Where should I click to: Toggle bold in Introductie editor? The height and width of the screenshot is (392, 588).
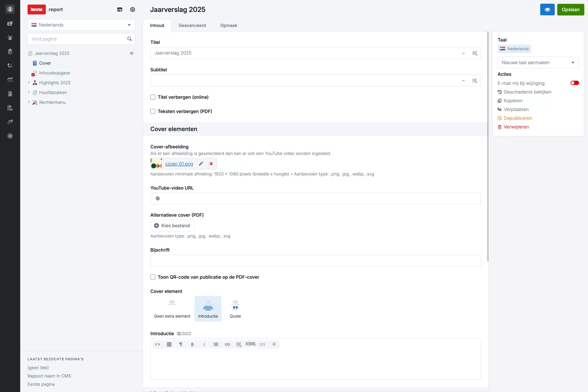tap(192, 344)
